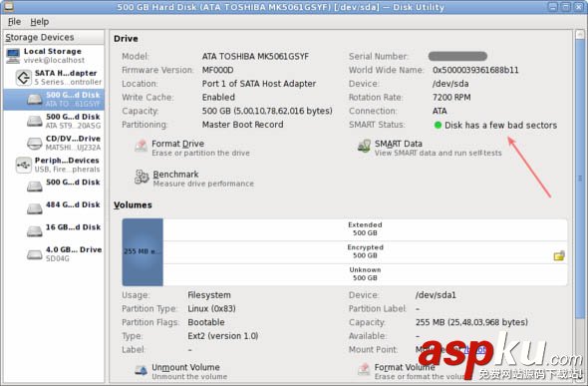Open the Help menu

pyautogui.click(x=40, y=22)
